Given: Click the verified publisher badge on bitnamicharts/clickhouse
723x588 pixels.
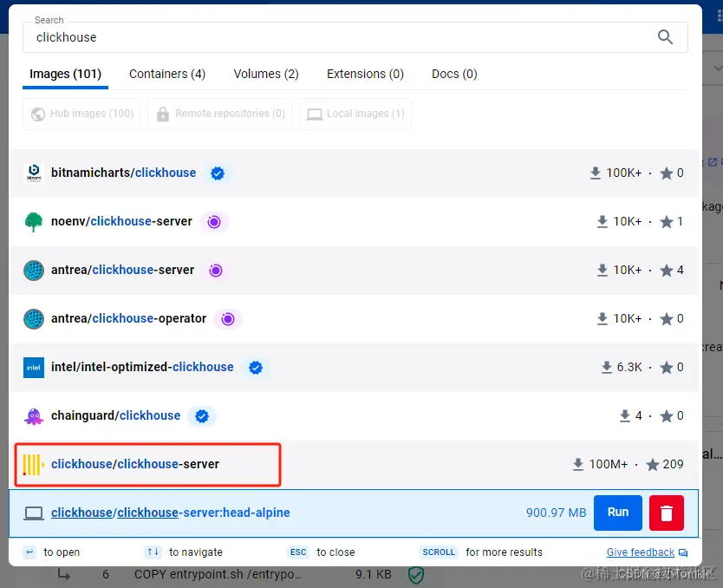Looking at the screenshot, I should 218,173.
